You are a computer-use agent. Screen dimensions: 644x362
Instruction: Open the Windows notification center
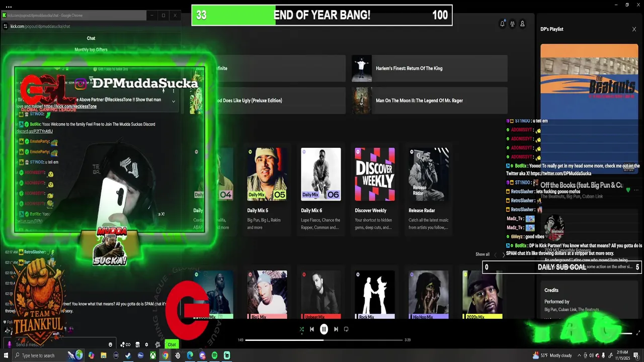coord(636,355)
